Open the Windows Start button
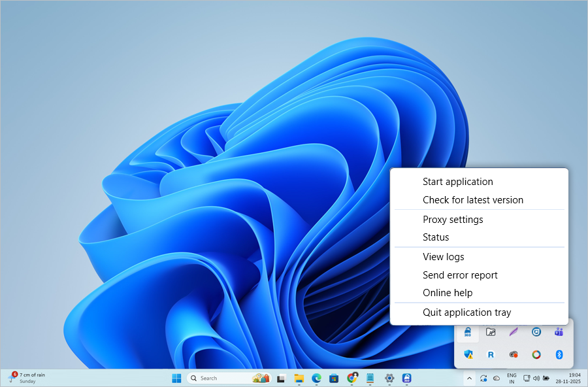This screenshot has height=387, width=588. 176,378
